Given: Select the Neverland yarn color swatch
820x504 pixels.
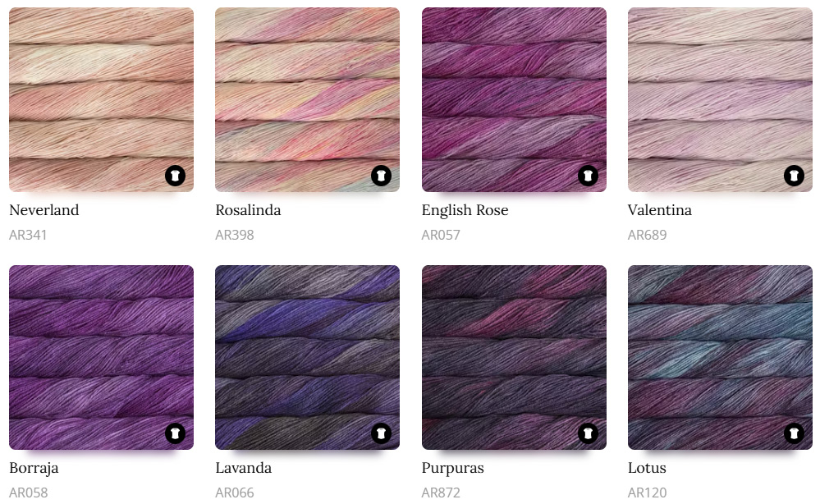Looking at the screenshot, I should tap(102, 99).
